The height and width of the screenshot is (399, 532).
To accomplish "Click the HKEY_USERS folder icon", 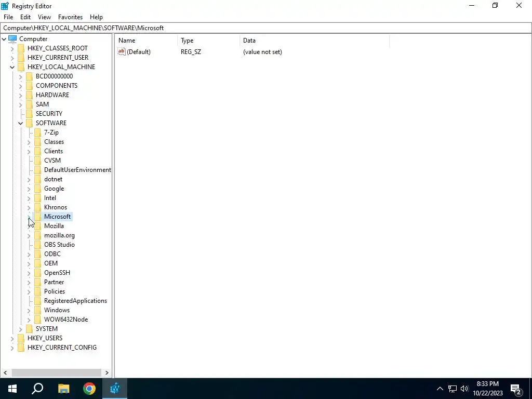I will (21, 338).
